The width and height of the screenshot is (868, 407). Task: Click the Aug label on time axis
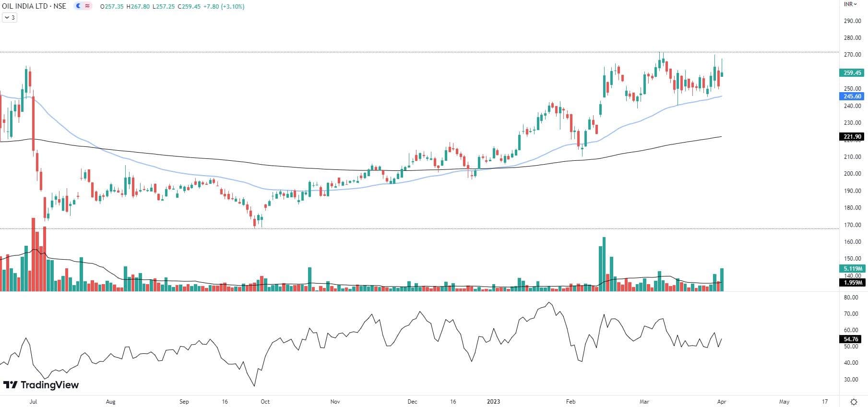pyautogui.click(x=110, y=402)
